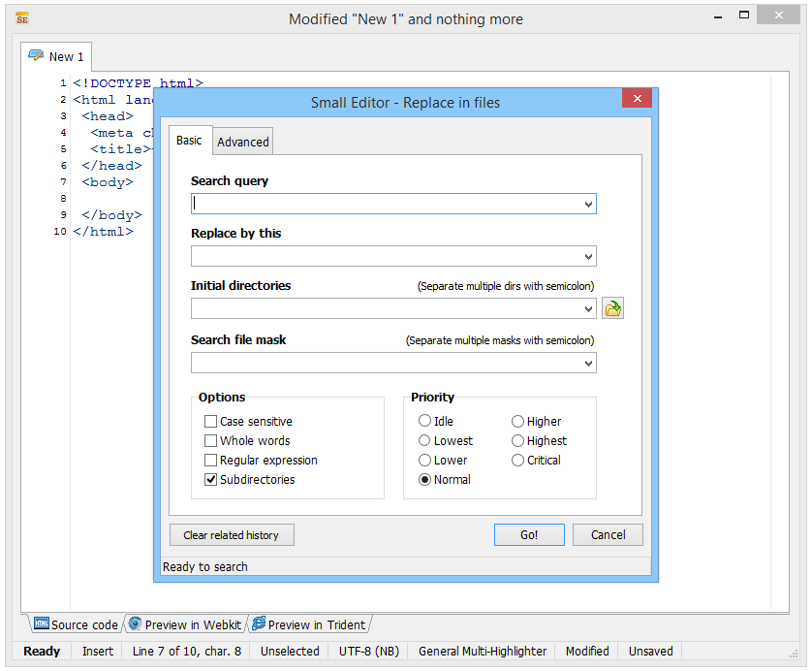Maximize the Small Editor main window

tap(743, 15)
